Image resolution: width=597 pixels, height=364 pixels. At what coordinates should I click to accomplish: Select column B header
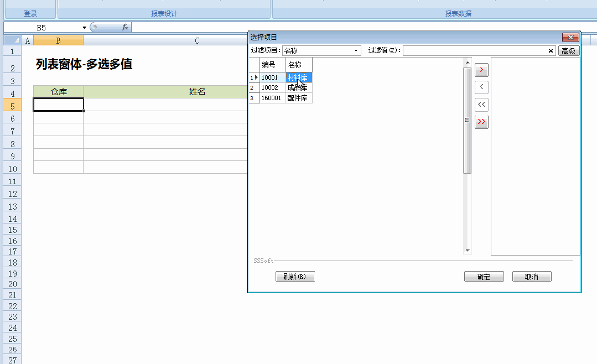click(58, 40)
